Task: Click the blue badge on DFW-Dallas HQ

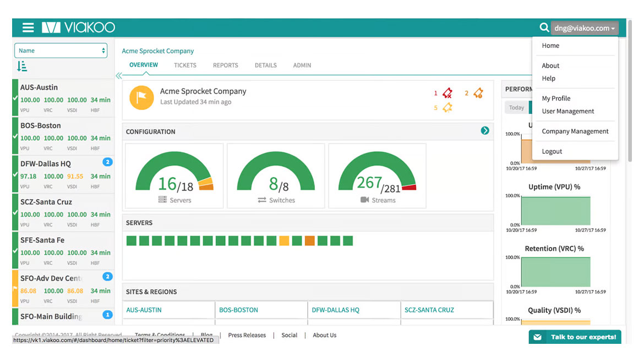Action: (x=107, y=162)
